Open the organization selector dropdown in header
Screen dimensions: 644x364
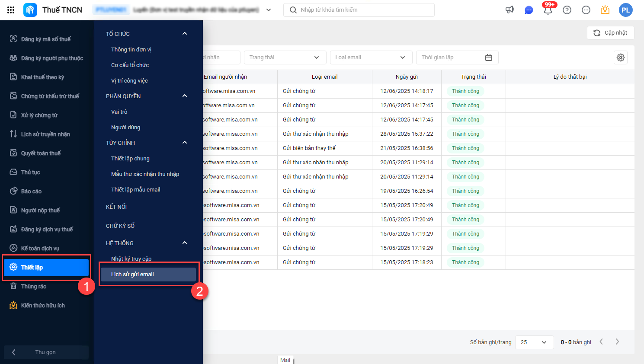point(269,10)
